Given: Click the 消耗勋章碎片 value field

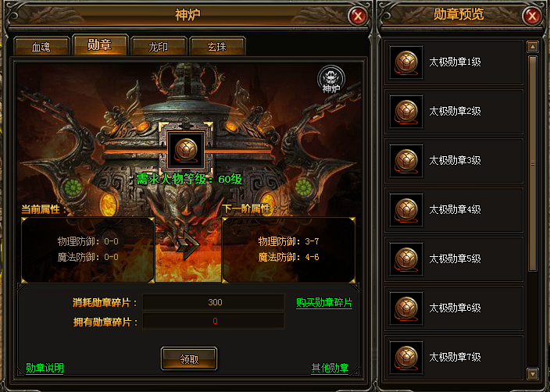Looking at the screenshot, I should (213, 302).
